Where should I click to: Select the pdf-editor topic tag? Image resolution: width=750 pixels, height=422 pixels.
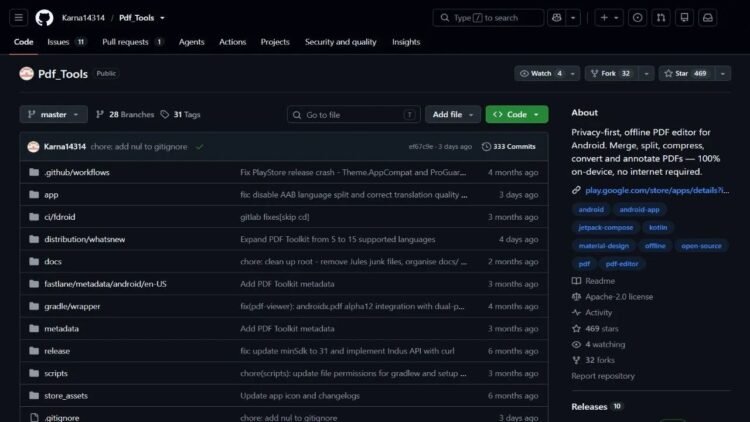pyautogui.click(x=622, y=264)
